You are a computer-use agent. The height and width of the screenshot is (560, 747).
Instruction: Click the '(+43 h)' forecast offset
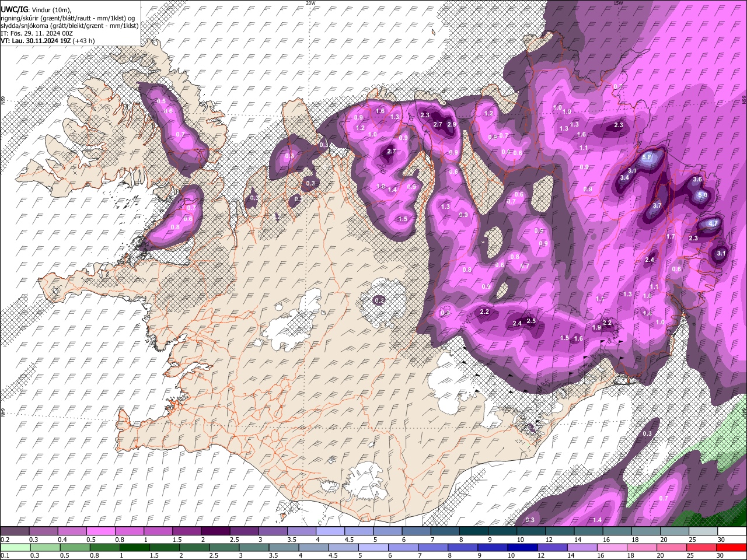point(84,41)
